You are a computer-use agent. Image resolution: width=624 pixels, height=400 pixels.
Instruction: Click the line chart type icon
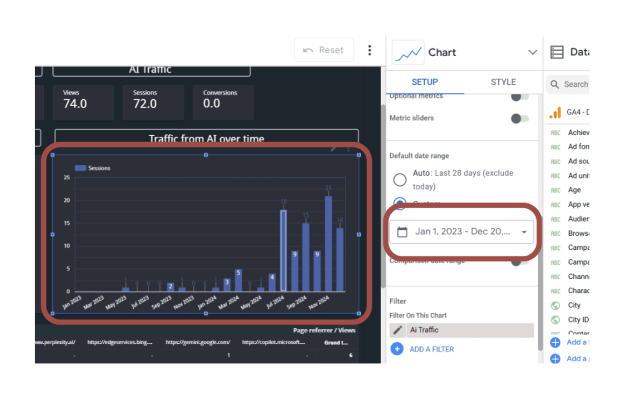point(407,52)
